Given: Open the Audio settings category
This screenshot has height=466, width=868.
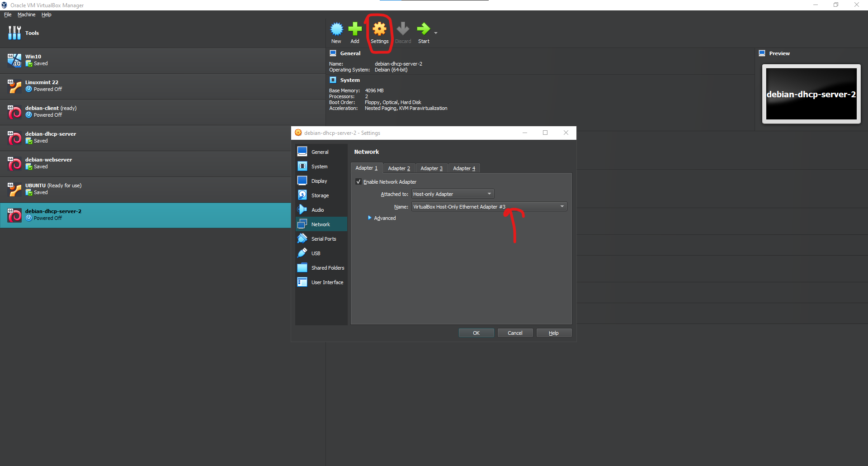Looking at the screenshot, I should point(317,210).
